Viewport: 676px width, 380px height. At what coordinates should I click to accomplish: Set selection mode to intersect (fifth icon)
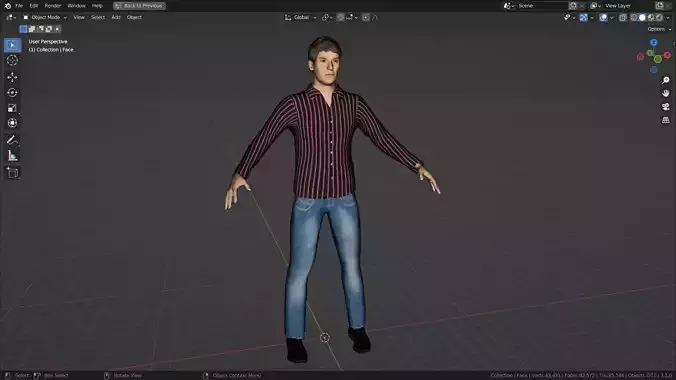(57, 29)
